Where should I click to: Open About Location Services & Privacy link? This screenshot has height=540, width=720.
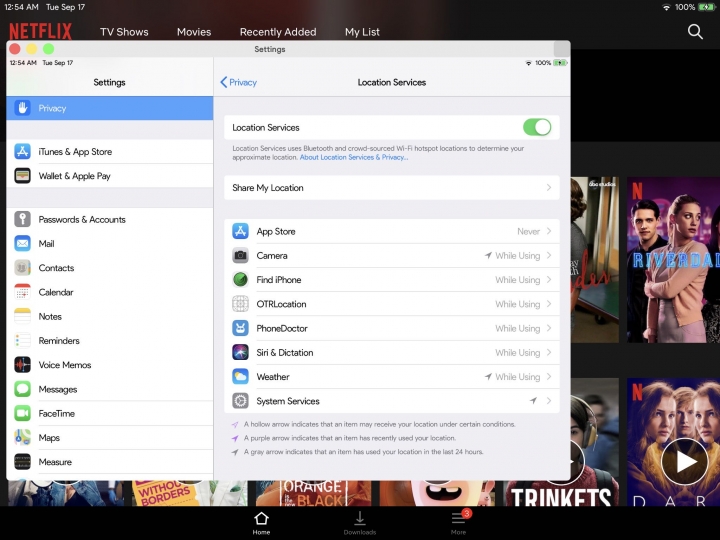[354, 157]
